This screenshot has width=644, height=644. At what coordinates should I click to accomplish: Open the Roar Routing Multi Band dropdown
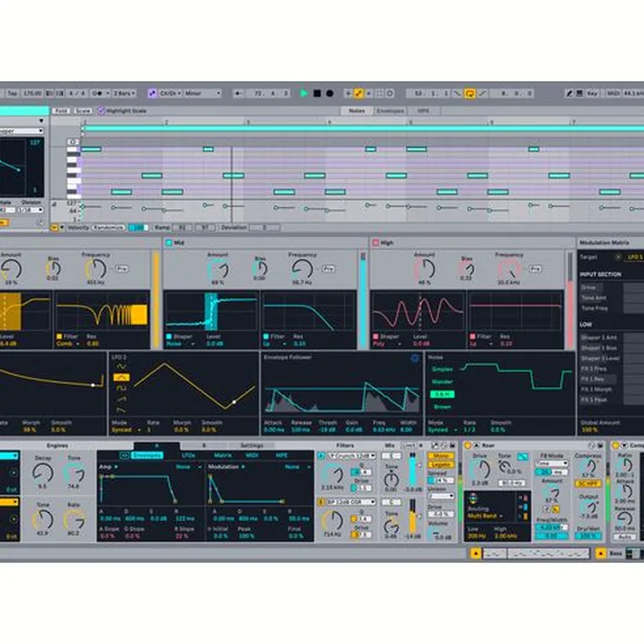[x=485, y=516]
